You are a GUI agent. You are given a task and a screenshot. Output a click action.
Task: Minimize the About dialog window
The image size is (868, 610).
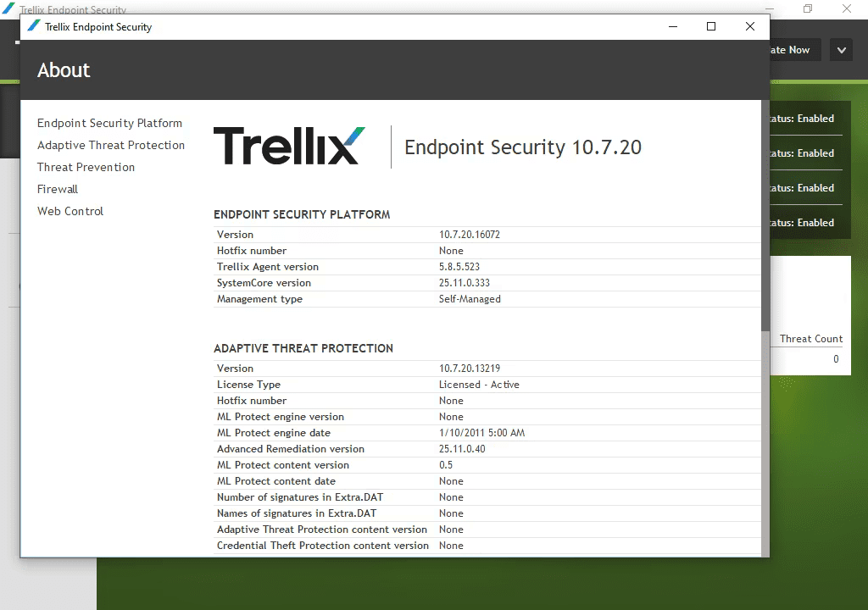click(x=672, y=26)
